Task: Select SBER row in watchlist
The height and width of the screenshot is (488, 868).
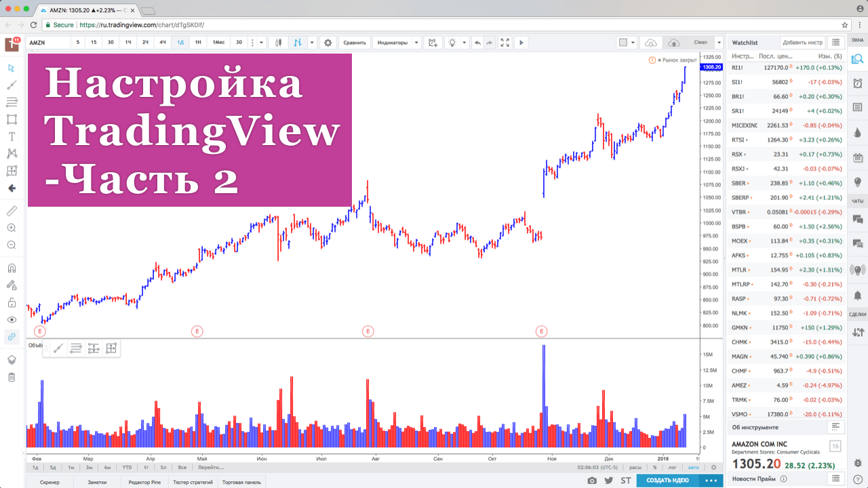Action: 787,183
